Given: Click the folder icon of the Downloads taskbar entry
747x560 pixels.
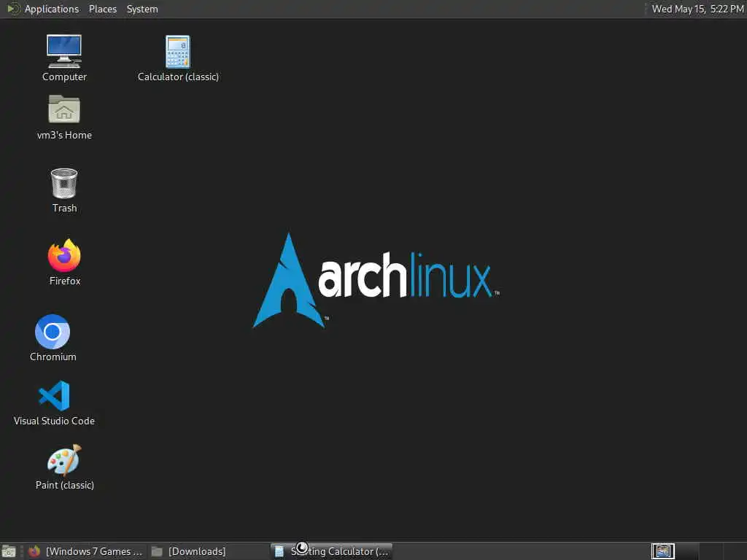Looking at the screenshot, I should coord(157,551).
